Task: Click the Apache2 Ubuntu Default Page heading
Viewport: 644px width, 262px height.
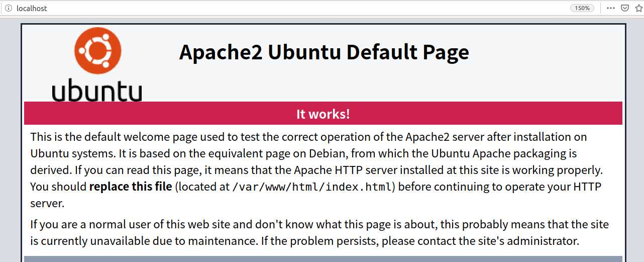Action: tap(324, 52)
